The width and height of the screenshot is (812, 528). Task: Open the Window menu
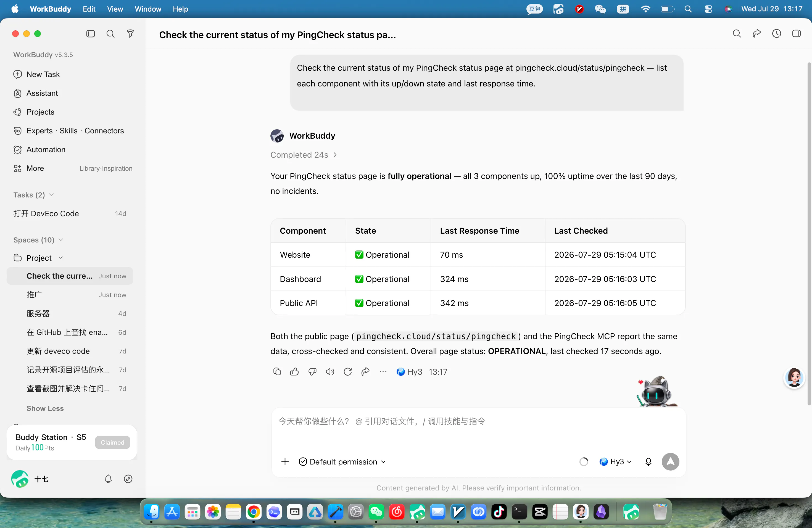148,9
